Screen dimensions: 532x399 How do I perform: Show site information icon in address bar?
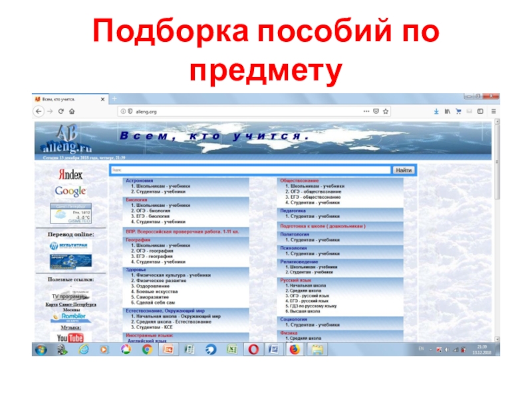coord(123,111)
